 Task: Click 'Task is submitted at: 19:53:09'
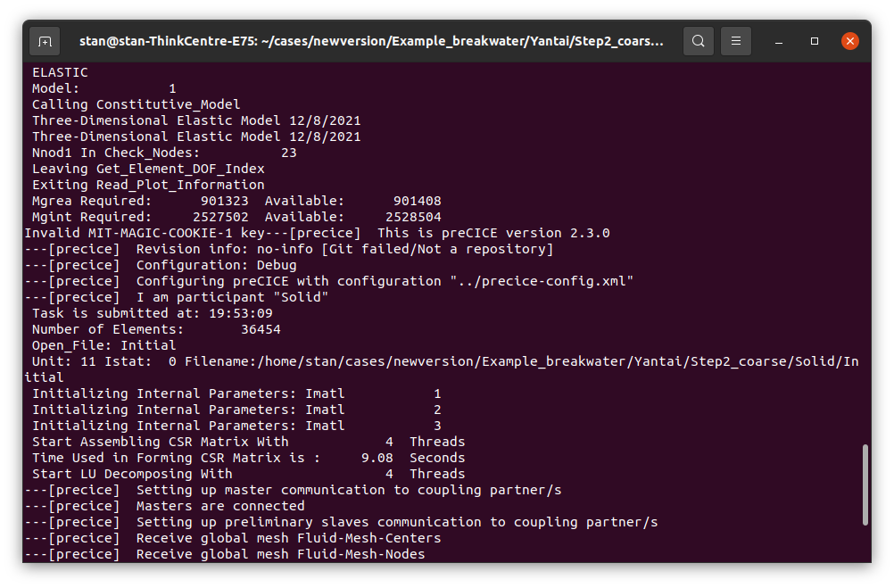click(153, 313)
